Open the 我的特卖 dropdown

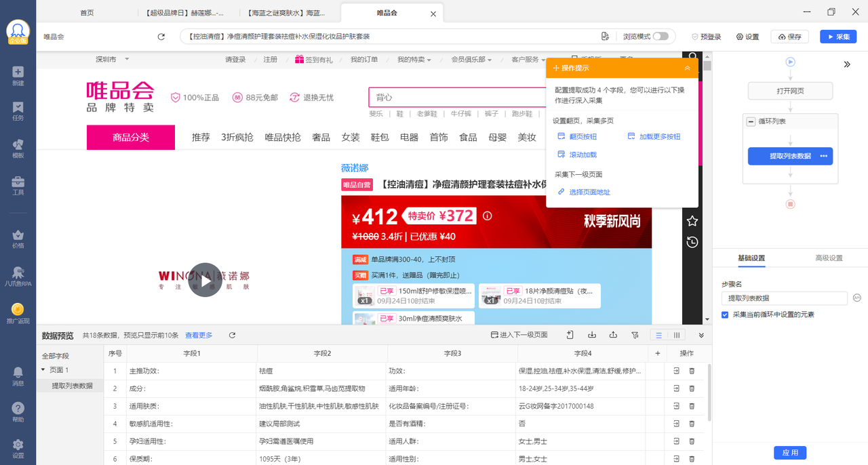pos(414,60)
